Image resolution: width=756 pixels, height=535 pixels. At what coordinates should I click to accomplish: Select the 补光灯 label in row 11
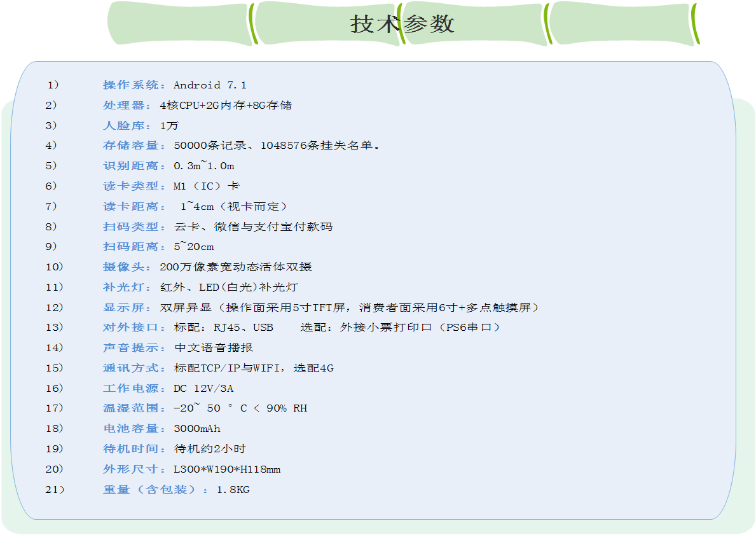point(123,287)
